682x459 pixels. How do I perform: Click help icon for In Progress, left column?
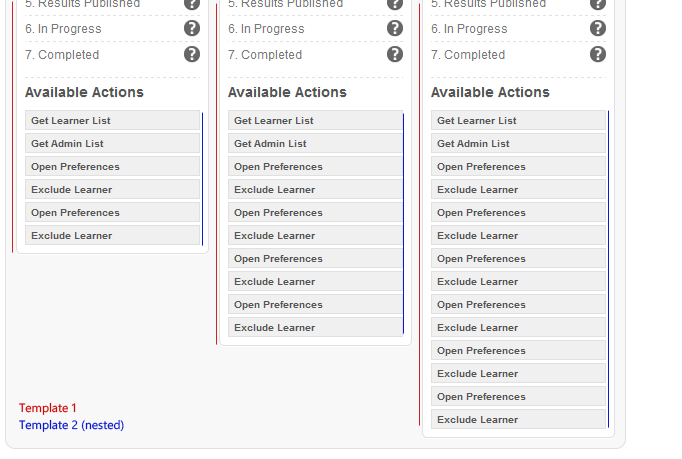click(192, 28)
